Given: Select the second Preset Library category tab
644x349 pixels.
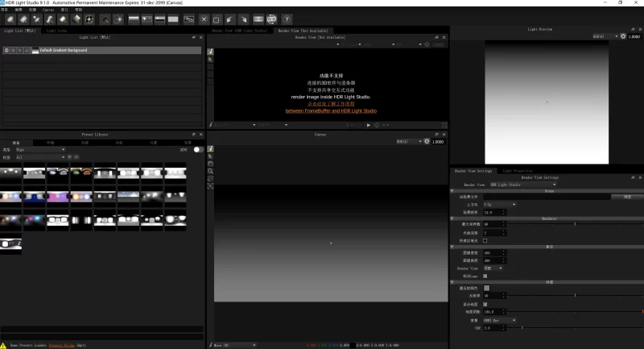Looking at the screenshot, I should click(x=50, y=143).
